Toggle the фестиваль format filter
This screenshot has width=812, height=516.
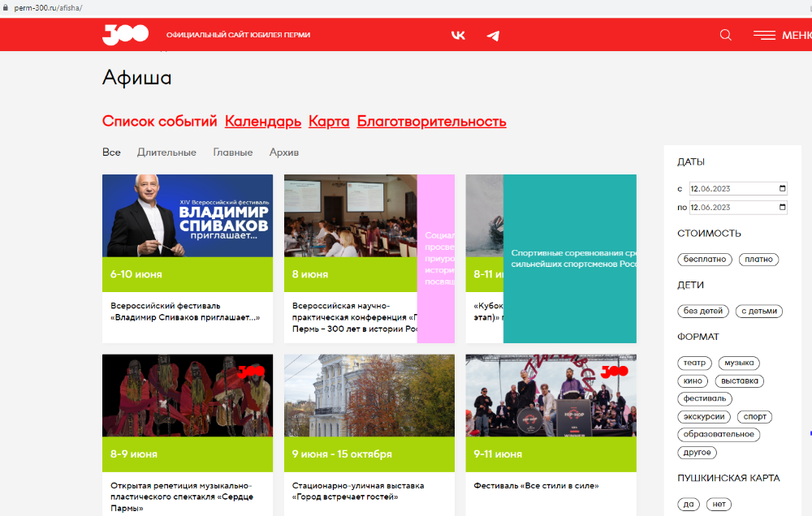[705, 398]
